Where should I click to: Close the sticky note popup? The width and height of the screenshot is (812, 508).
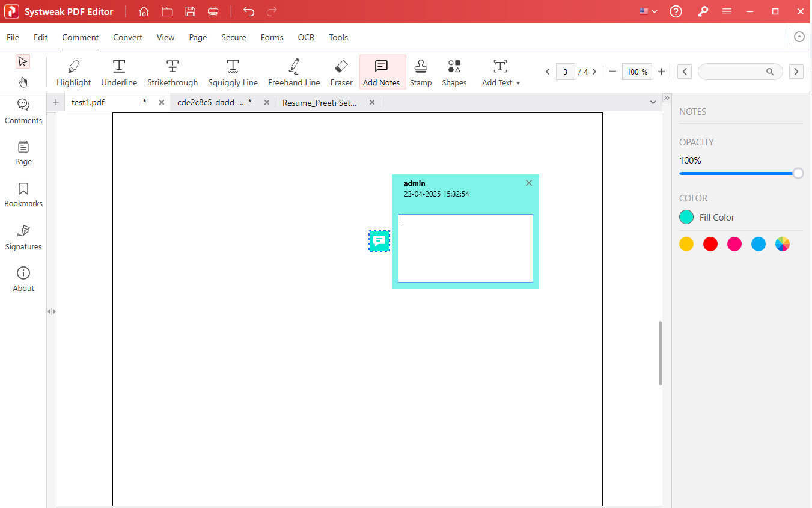(x=529, y=183)
